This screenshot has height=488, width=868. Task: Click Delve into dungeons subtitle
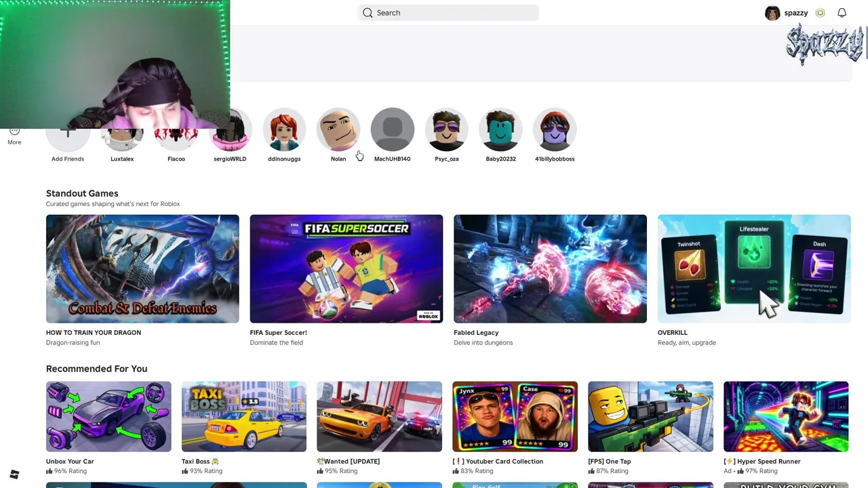pyautogui.click(x=484, y=343)
